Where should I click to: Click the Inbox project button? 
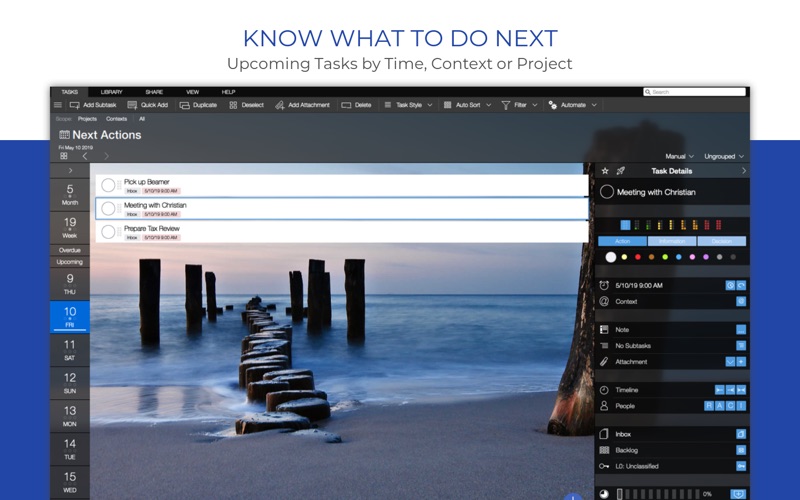[741, 434]
